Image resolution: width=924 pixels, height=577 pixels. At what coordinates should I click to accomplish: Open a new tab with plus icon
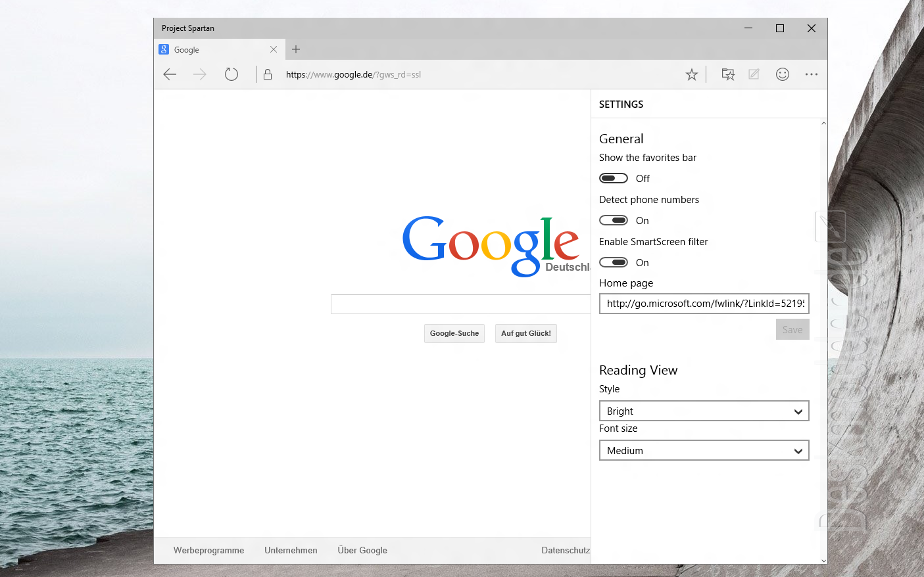coord(296,49)
